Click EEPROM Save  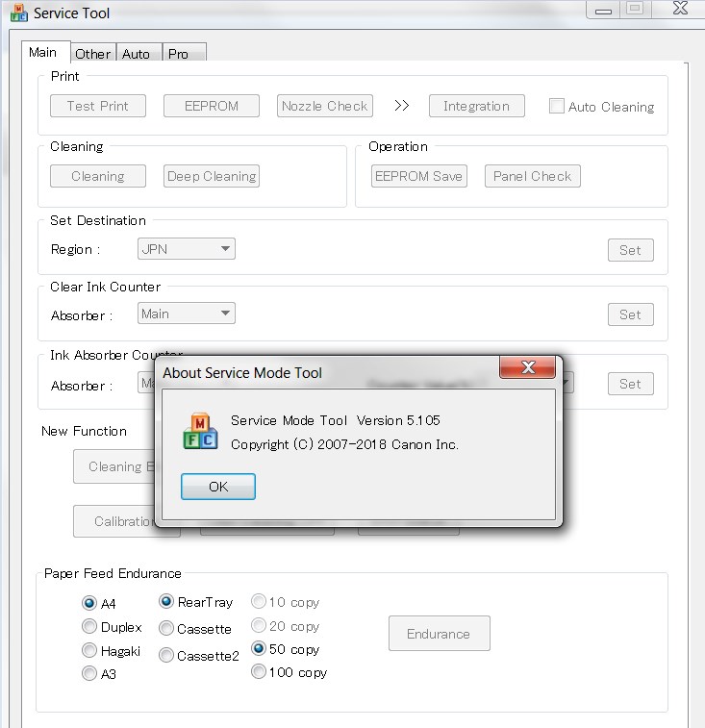[419, 176]
